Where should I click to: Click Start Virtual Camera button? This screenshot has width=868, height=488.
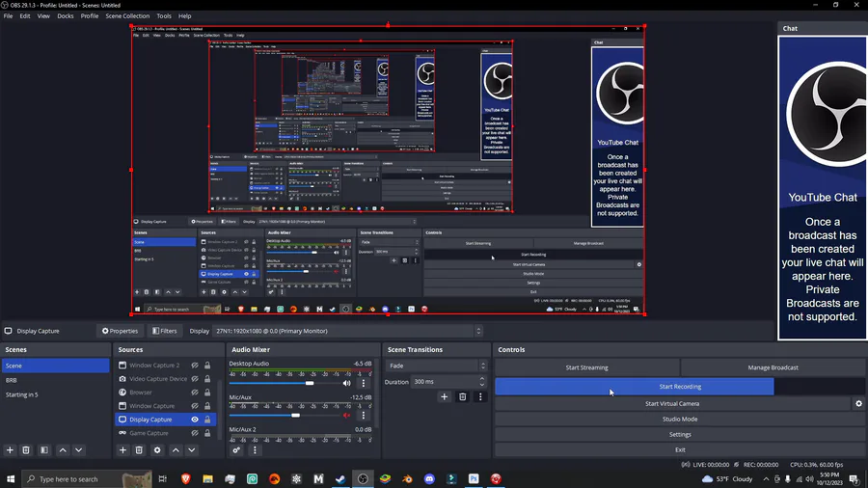[x=672, y=404]
